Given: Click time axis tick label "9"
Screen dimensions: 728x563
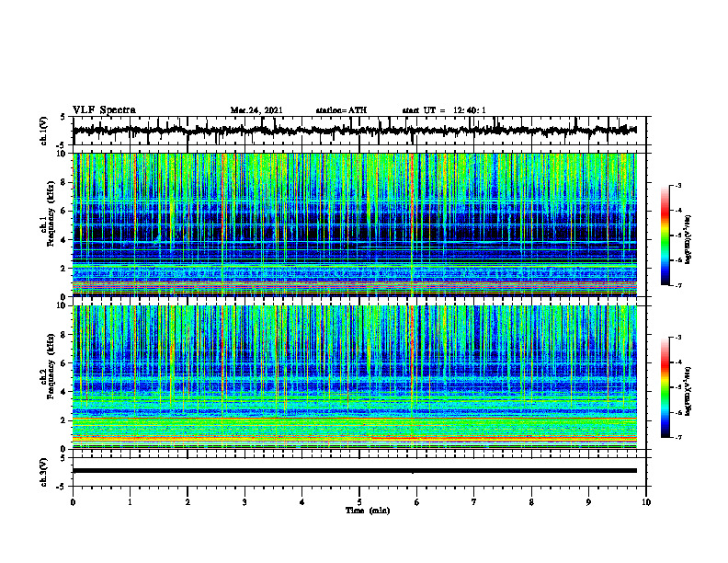Looking at the screenshot, I should (588, 502).
